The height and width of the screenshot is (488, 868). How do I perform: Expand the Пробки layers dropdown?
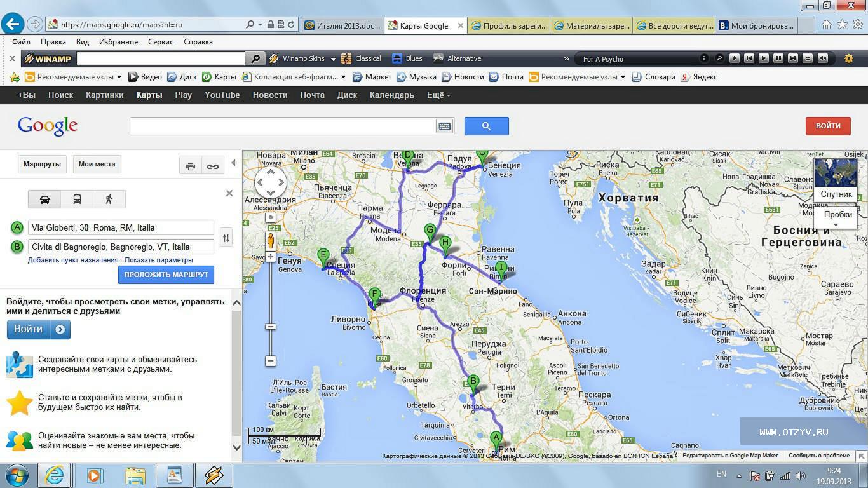[x=836, y=224]
